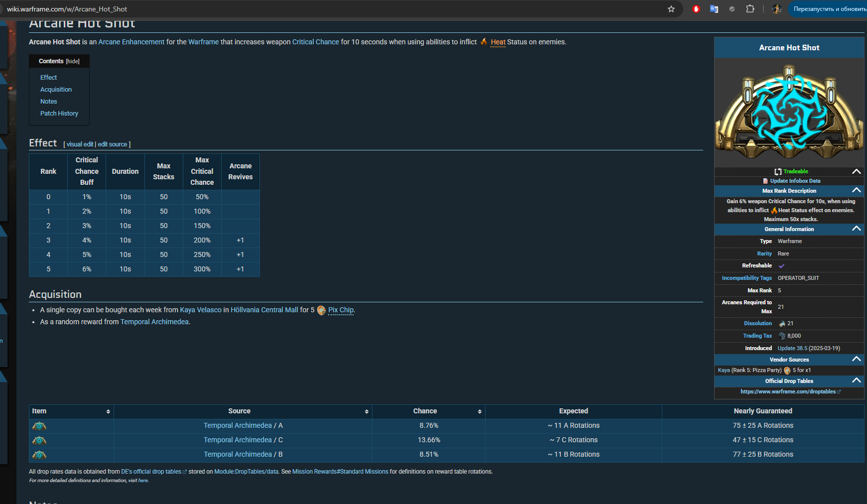Open visual edit for the Effect section

pos(80,144)
